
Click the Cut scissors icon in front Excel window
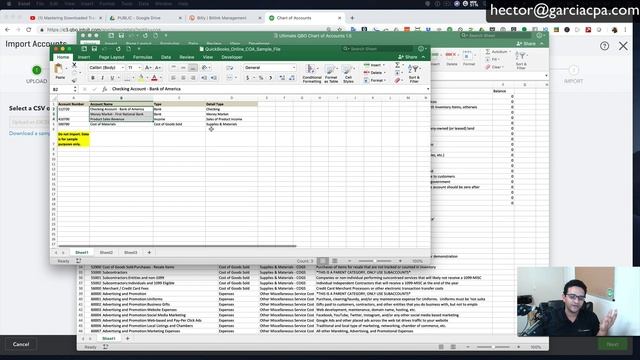74,65
